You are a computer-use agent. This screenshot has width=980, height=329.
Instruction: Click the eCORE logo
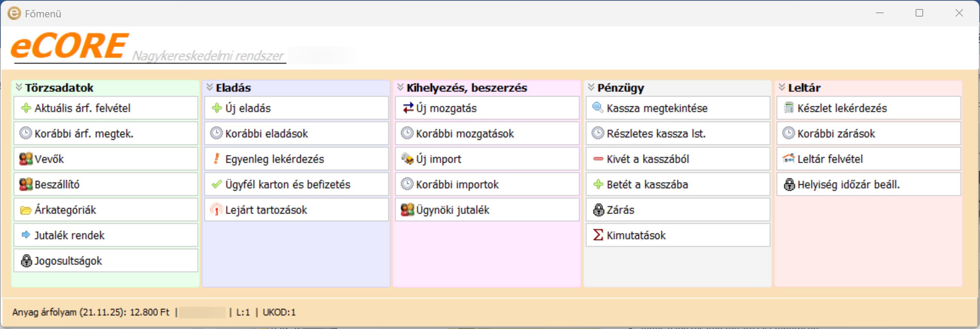[69, 46]
